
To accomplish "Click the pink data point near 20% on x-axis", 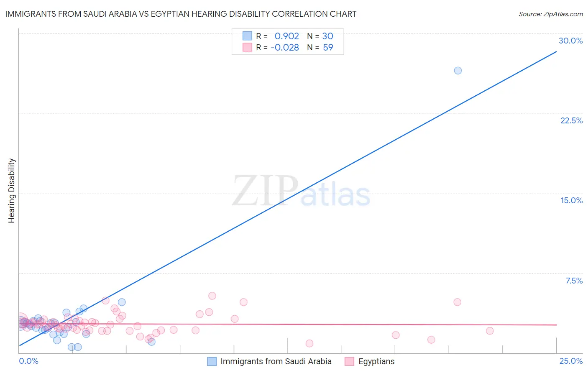I will coord(457,302).
